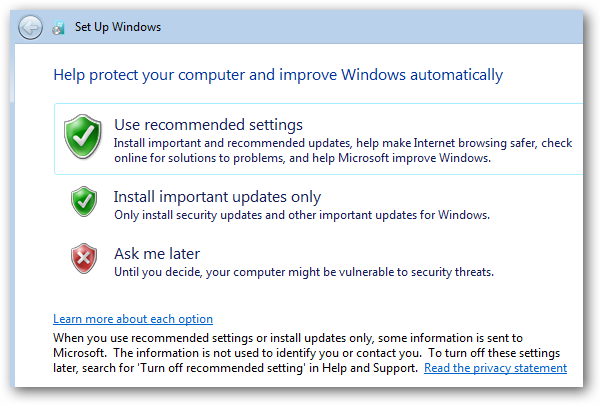
Task: Click the recommended settings description text
Action: click(343, 151)
